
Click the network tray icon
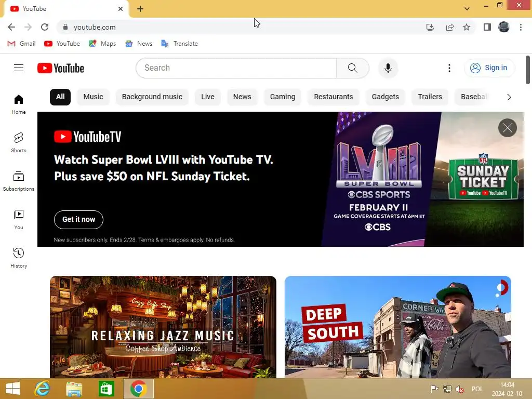coord(447,389)
